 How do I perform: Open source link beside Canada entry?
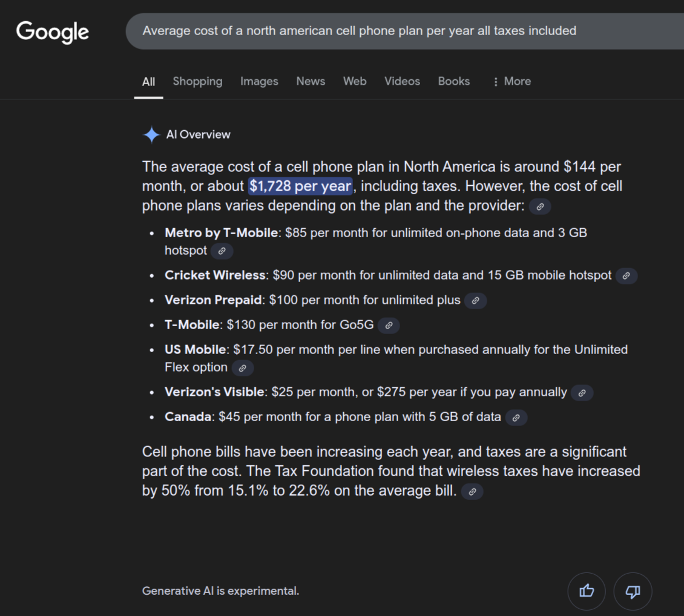point(516,418)
